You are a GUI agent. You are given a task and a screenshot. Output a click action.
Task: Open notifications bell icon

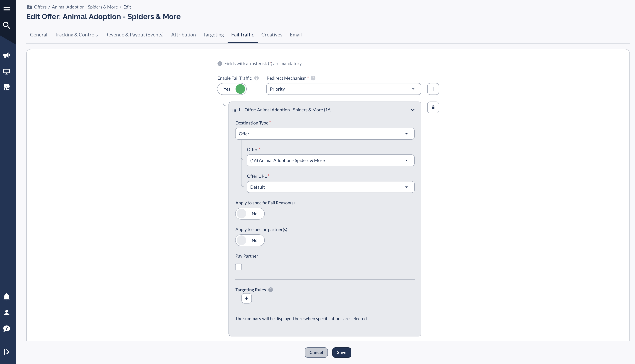point(7,297)
